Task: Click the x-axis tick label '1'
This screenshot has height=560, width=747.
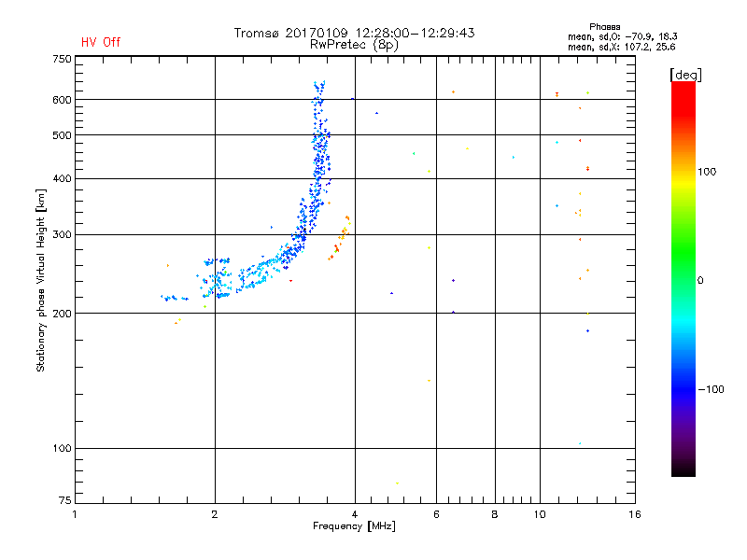Action: click(75, 514)
